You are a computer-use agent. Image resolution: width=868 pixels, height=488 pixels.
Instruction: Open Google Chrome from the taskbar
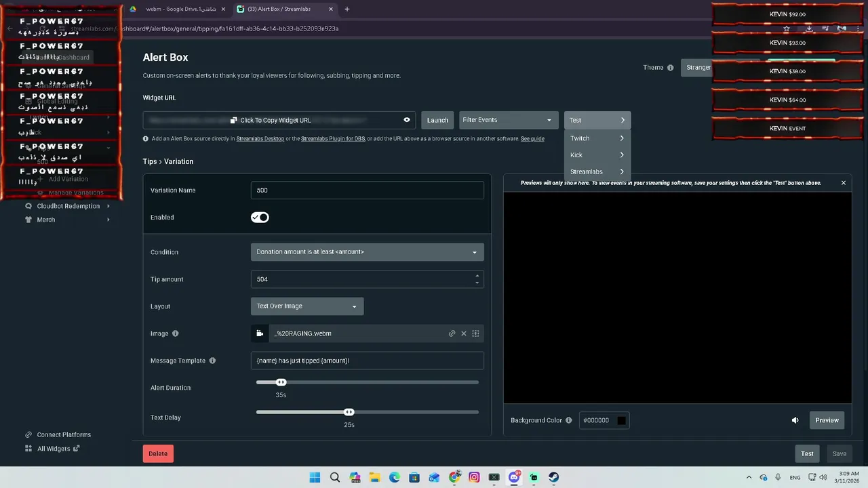[x=454, y=478]
